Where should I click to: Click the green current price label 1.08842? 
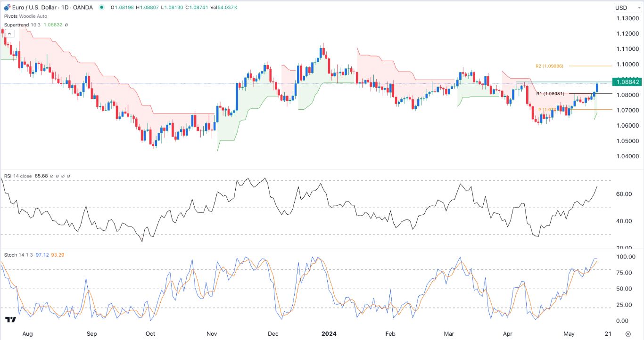click(x=627, y=82)
